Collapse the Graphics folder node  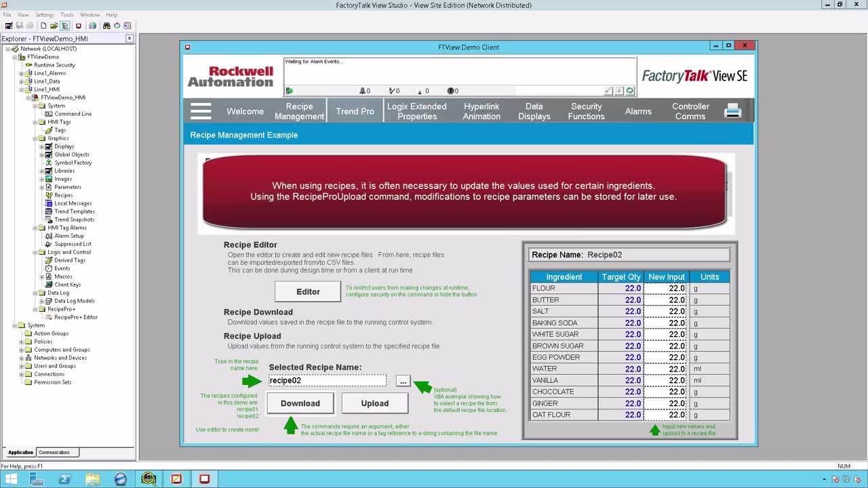35,138
